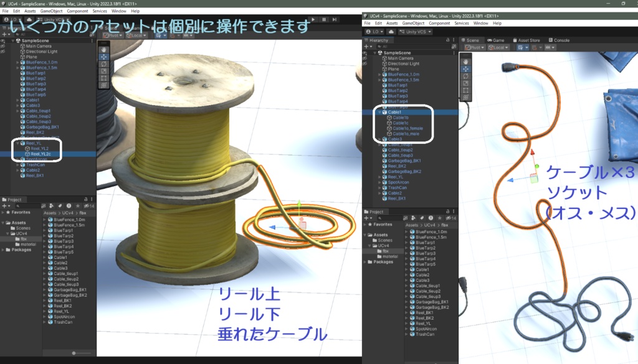Expand the Packages folder in left Project panel

coord(3,250)
